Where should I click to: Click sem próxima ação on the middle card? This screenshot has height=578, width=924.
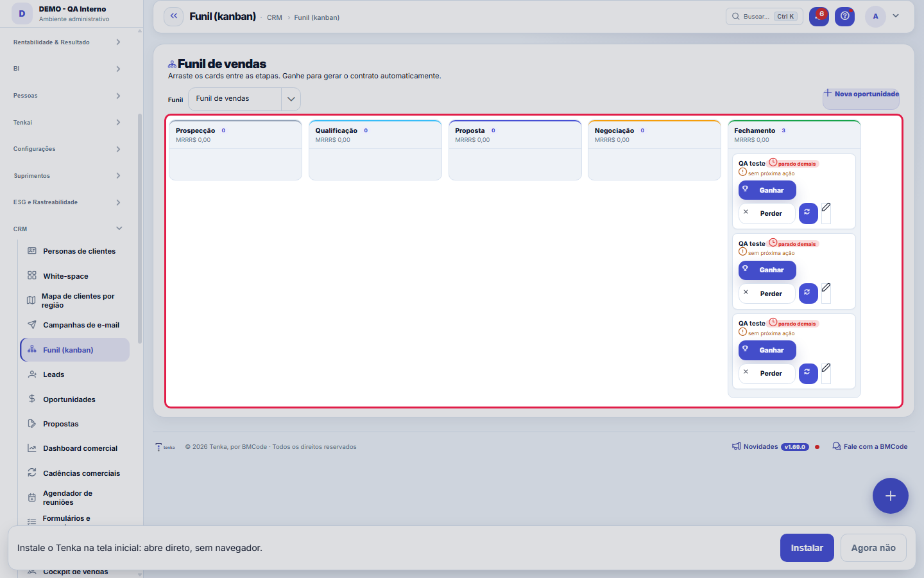point(767,252)
